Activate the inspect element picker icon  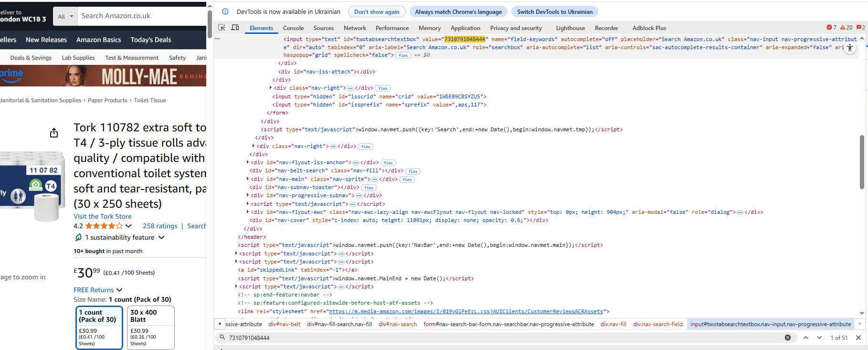pyautogui.click(x=222, y=28)
